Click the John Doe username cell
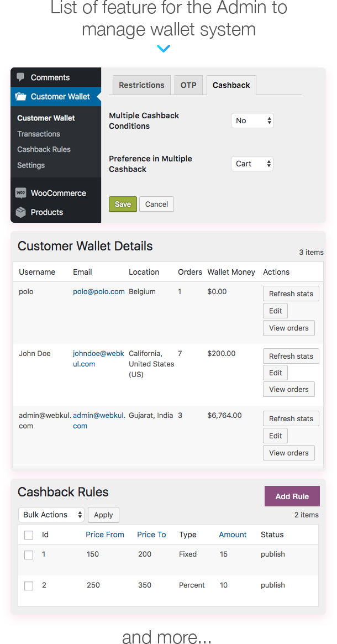The width and height of the screenshot is (337, 644). 35,353
